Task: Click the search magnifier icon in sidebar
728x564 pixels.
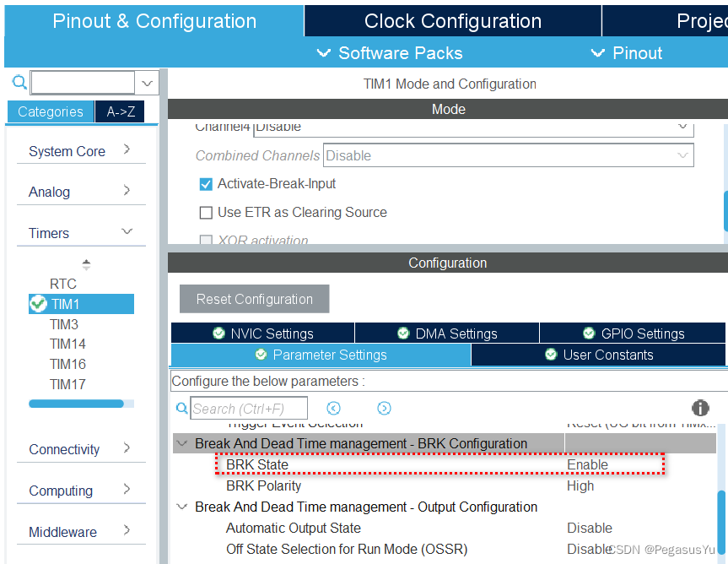Action: (19, 83)
